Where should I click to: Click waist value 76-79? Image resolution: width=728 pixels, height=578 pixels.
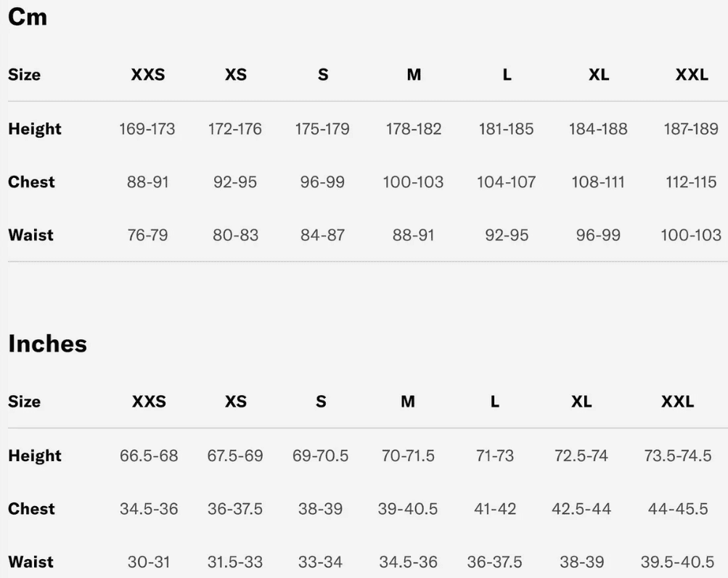147,235
